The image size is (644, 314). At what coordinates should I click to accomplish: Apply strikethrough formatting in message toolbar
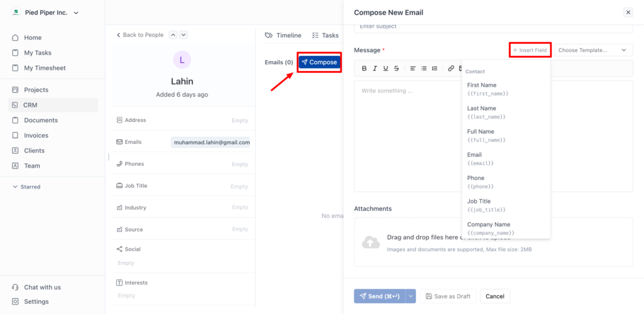tap(396, 68)
